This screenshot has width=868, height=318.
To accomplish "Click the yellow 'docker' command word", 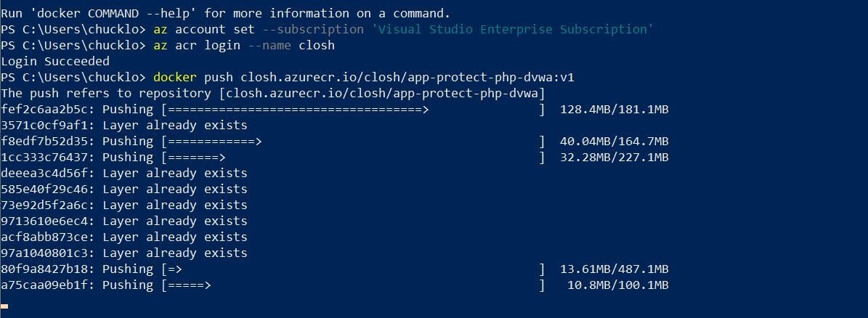I will (175, 78).
